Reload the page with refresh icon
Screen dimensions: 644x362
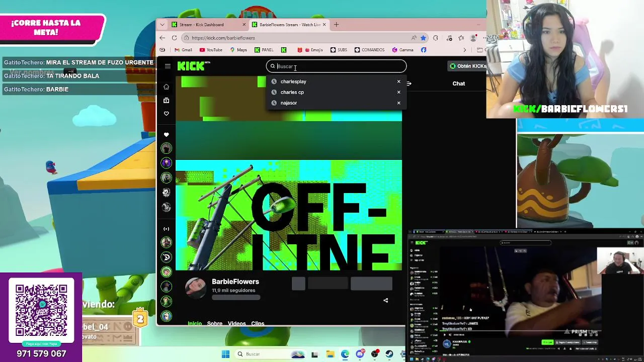coord(174,38)
